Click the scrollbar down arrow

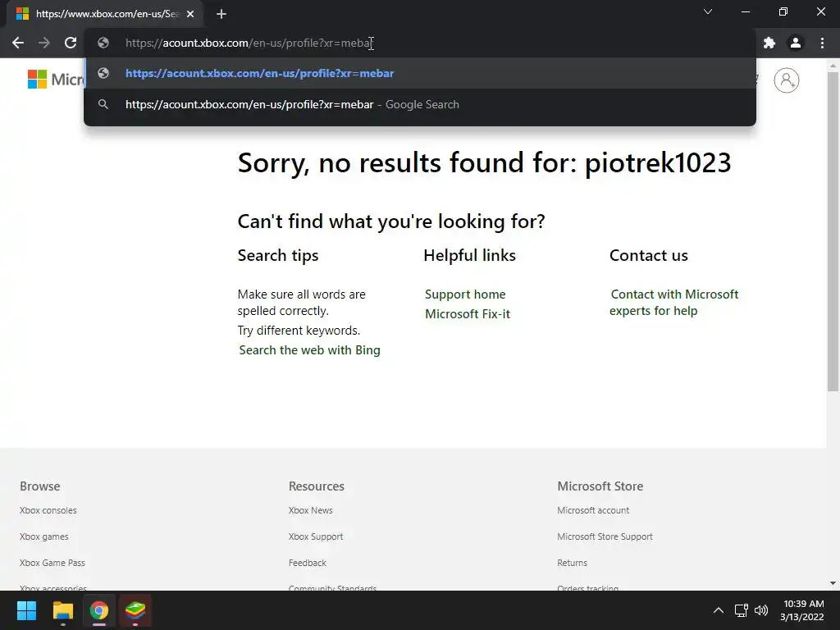(x=833, y=583)
